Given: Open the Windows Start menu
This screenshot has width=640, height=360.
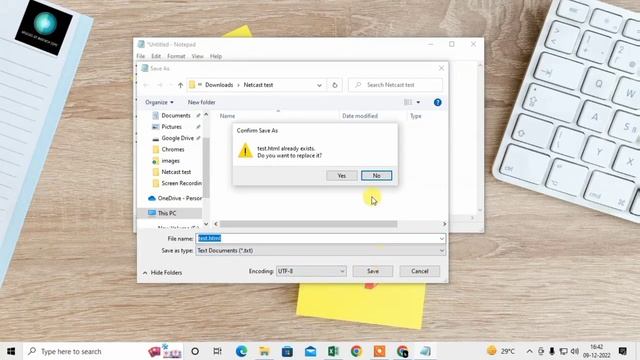Looking at the screenshot, I should [11, 351].
